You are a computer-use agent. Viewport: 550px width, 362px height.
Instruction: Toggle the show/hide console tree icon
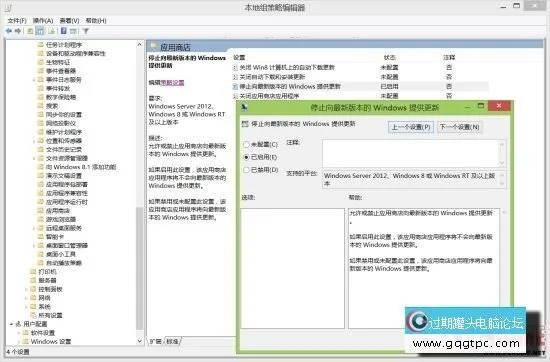40,31
